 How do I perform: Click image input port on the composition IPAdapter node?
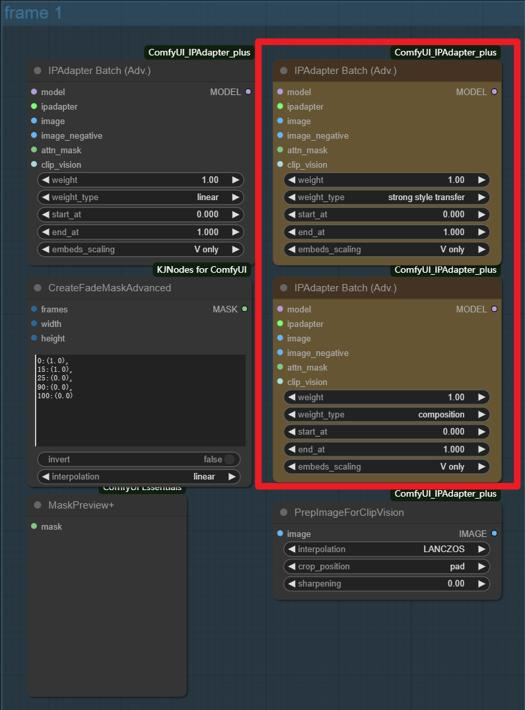tap(280, 338)
